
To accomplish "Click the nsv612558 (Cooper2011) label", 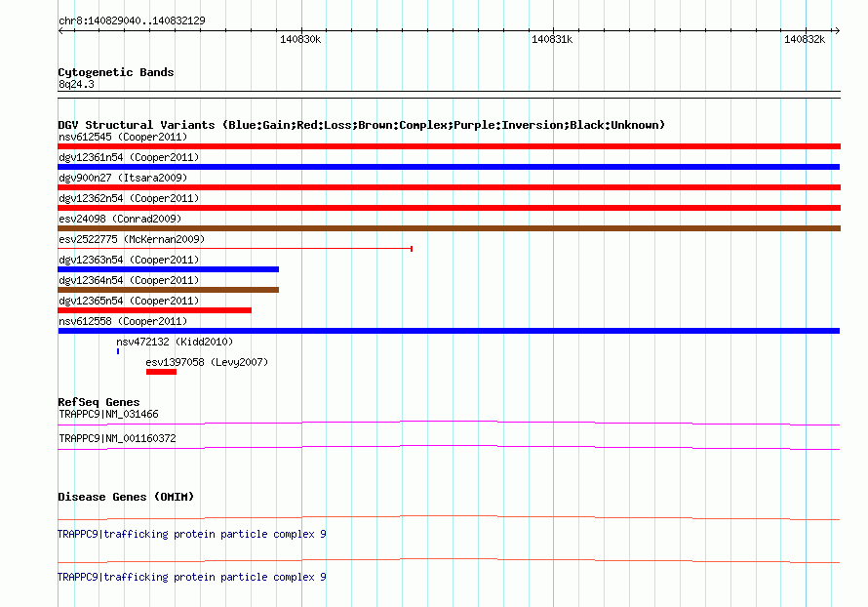I will (x=123, y=321).
